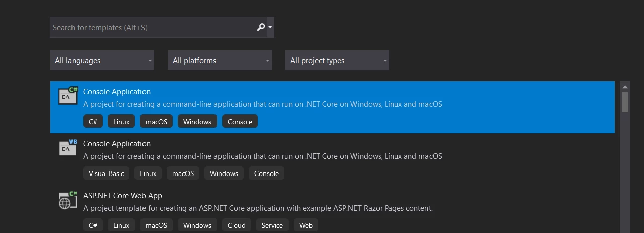Click the Service tag on ASP.NET template

coord(272,225)
